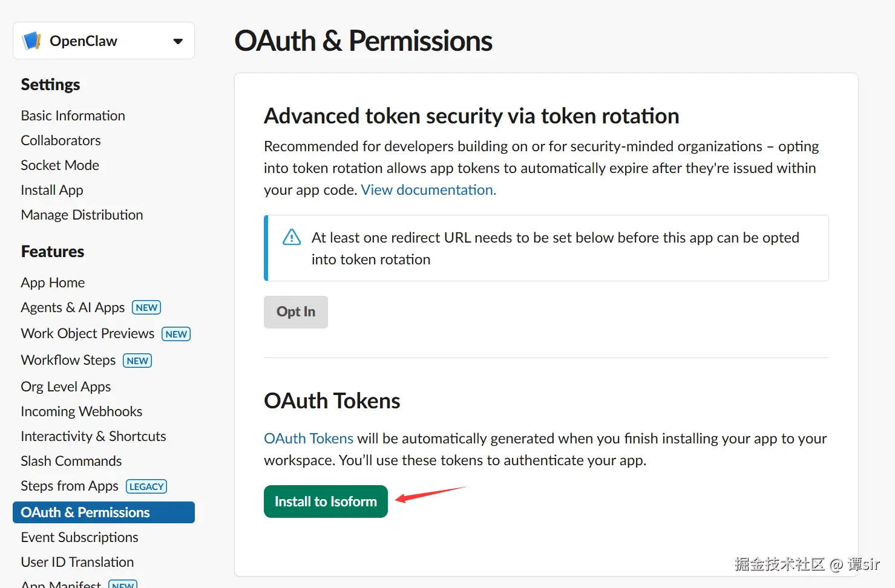Click NEW badge beside Work Object Previews
Viewport: 895px width, 588px height.
[x=176, y=334]
